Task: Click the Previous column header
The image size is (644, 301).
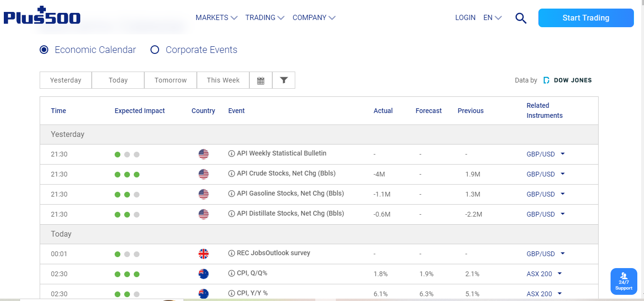Action: click(471, 111)
